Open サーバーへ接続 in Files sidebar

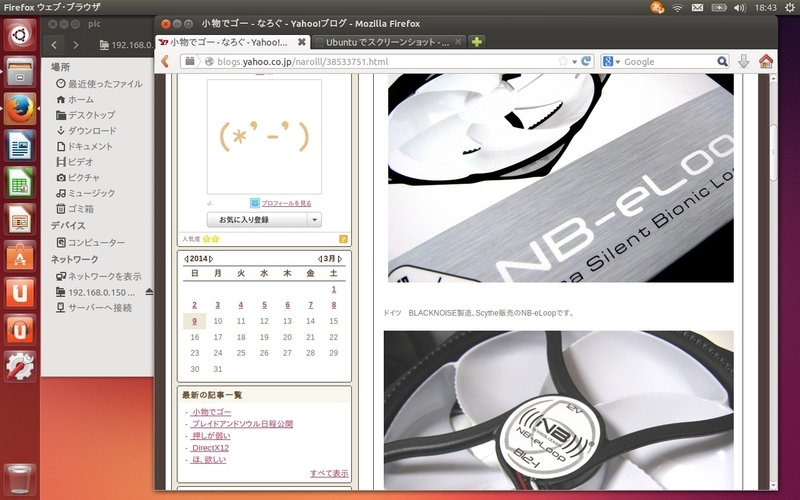pyautogui.click(x=94, y=308)
